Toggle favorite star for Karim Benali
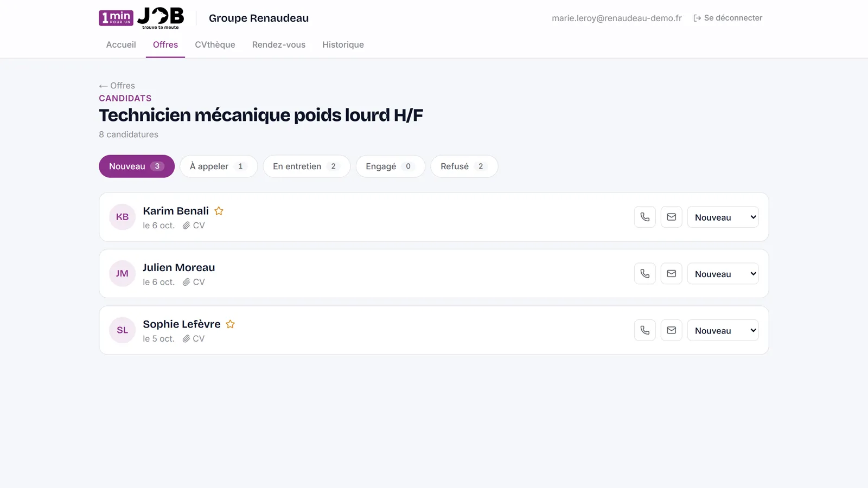This screenshot has width=868, height=488. pos(219,211)
